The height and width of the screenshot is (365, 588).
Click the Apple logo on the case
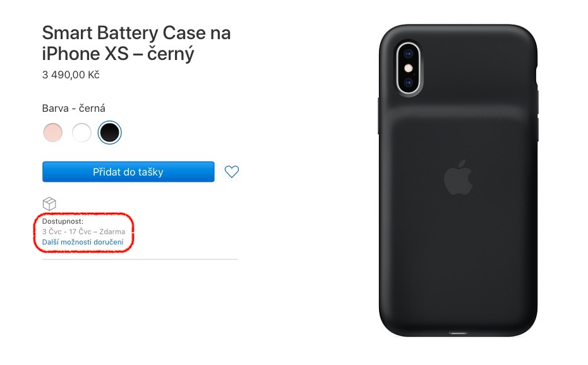pyautogui.click(x=458, y=177)
